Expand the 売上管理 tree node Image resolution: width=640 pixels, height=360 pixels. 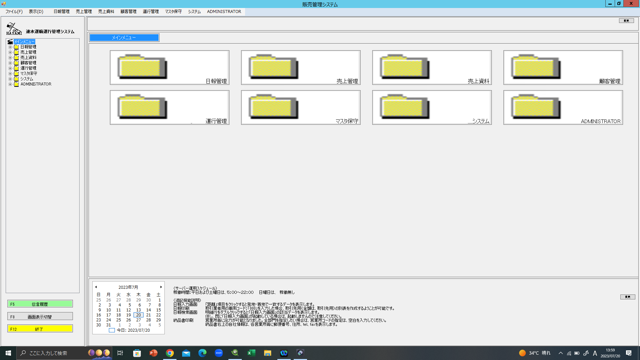(x=10, y=52)
